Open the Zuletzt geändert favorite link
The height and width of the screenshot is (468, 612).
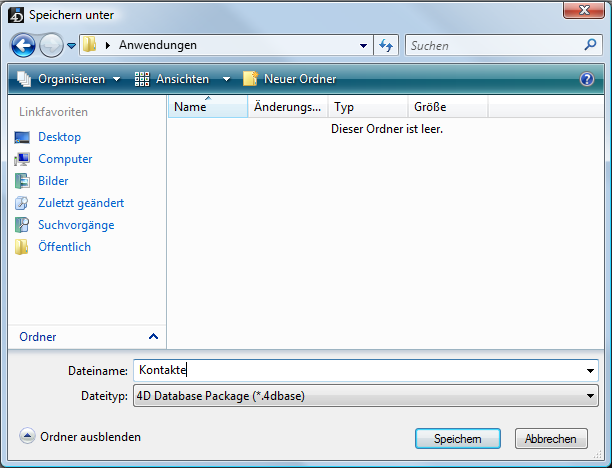[x=81, y=203]
